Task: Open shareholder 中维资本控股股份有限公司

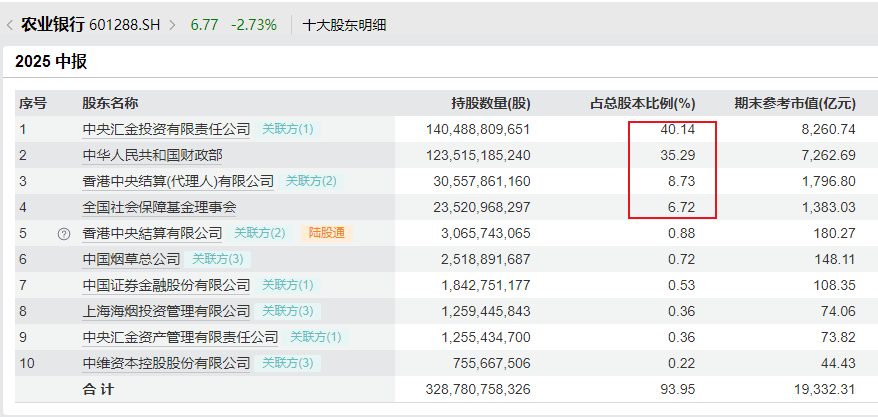Action: click(x=166, y=363)
